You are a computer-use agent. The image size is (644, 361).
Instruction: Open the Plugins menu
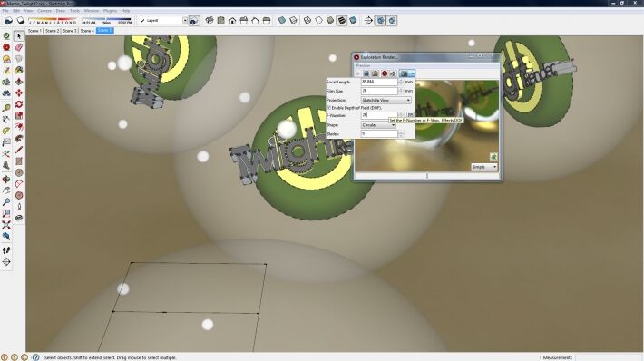click(x=110, y=11)
